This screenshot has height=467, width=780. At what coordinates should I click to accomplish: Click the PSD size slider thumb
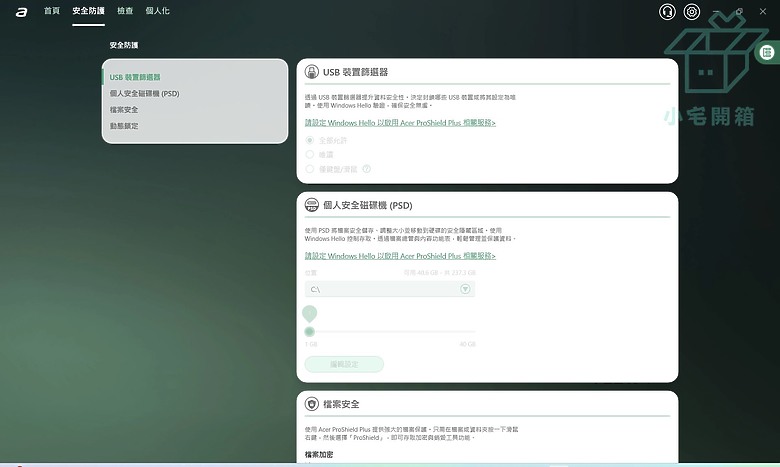(309, 332)
